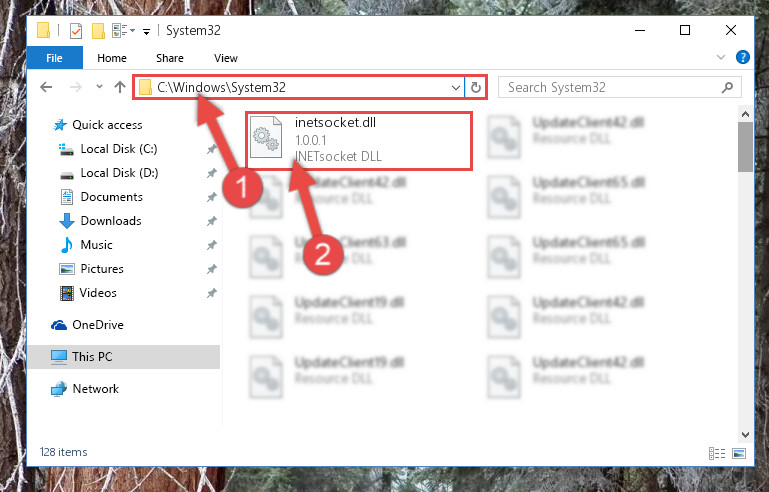The image size is (769, 492).
Task: Unpin Downloads from Quick access
Action: 211,221
